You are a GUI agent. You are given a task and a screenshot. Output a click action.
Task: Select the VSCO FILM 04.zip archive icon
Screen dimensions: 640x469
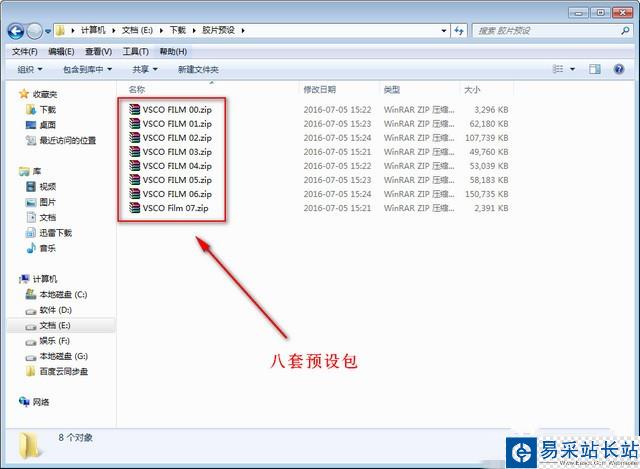(134, 166)
